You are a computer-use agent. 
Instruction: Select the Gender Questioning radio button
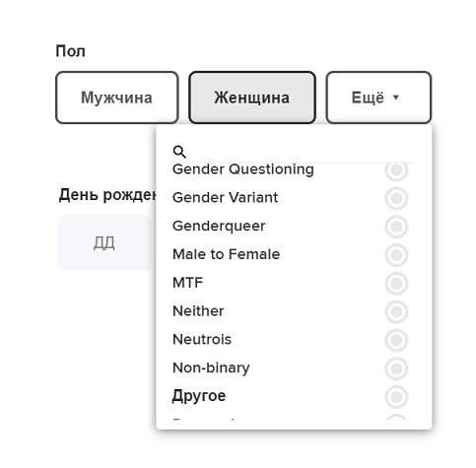[x=396, y=169]
